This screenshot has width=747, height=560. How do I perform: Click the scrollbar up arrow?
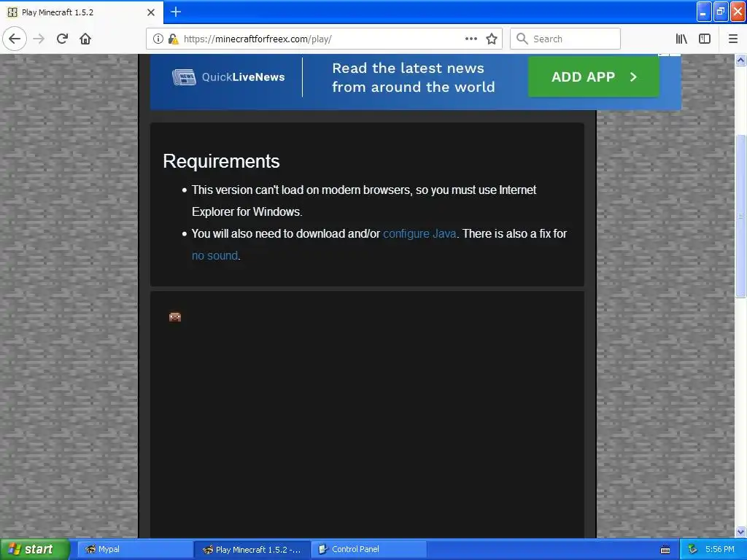(740, 60)
